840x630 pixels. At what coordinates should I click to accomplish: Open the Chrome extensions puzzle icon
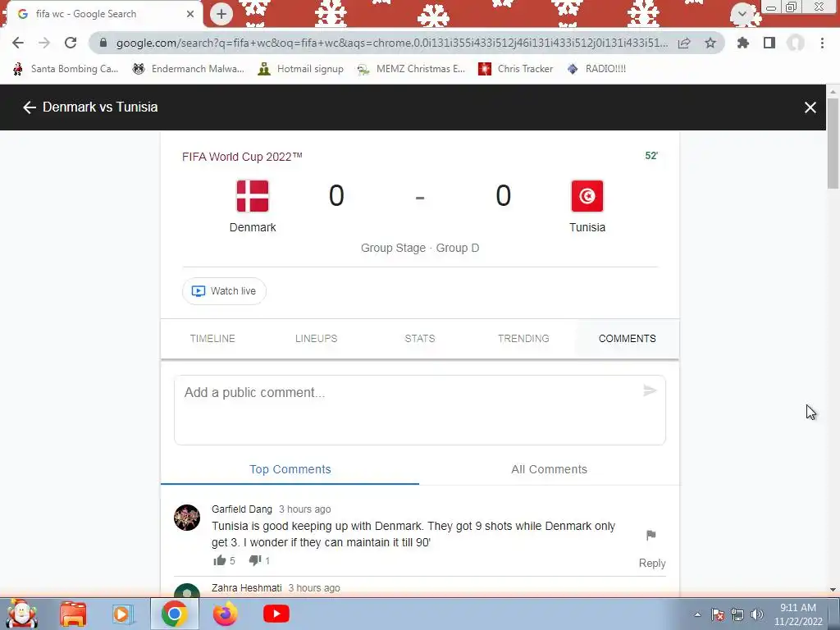pos(743,43)
